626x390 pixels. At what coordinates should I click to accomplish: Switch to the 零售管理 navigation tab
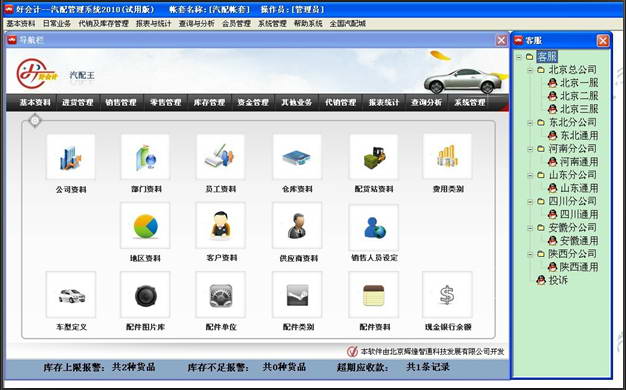tap(166, 103)
